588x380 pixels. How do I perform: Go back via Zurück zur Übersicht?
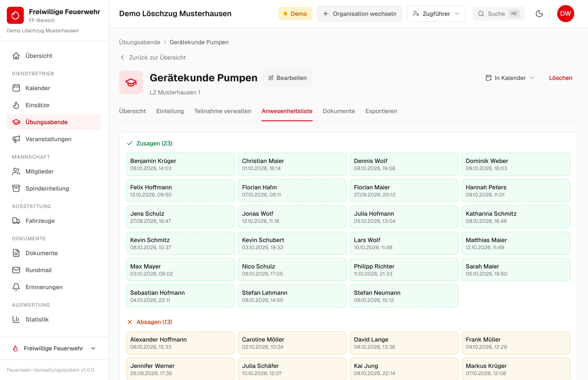(x=153, y=57)
